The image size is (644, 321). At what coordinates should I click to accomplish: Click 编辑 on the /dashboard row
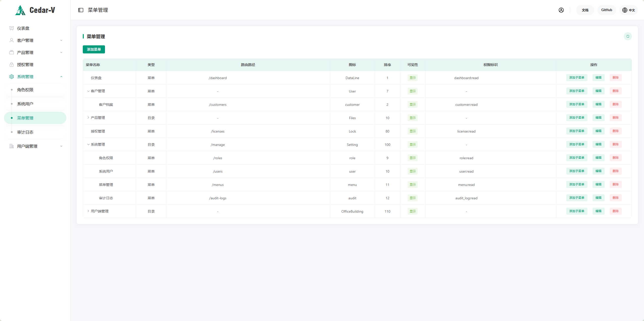598,78
